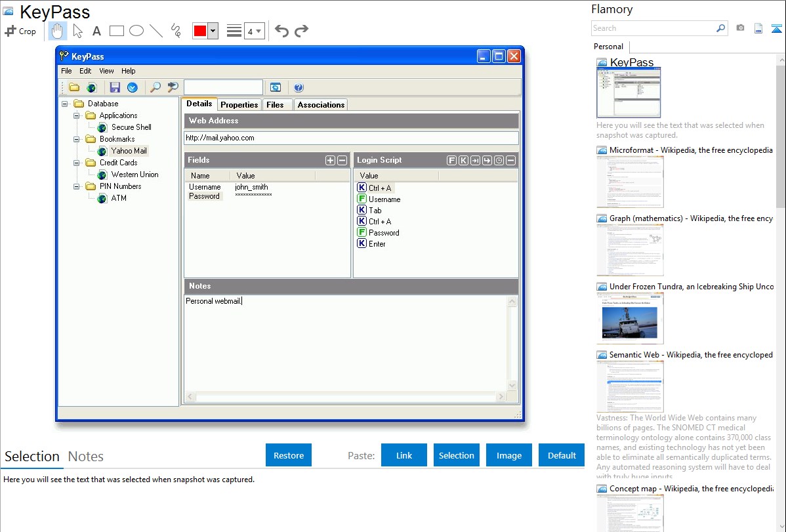Viewport: 786px width, 532px height.
Task: Open the drawing color dropdown arrow
Action: [x=213, y=31]
